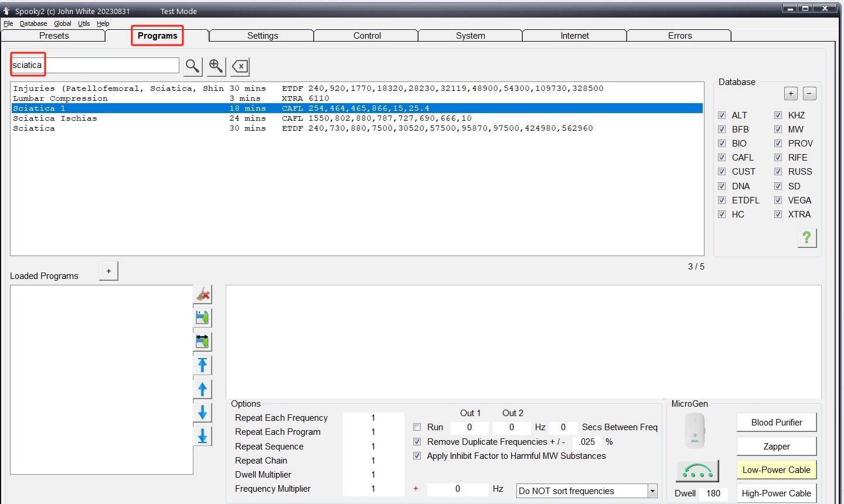Viewport: 844px width, 504px height.
Task: Click the magnifier search icon
Action: tap(193, 66)
